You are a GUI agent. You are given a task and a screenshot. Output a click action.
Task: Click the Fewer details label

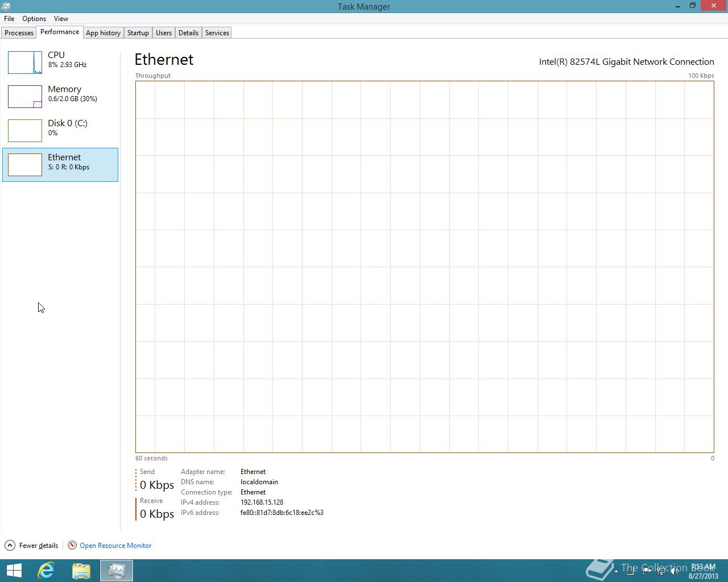[39, 546]
